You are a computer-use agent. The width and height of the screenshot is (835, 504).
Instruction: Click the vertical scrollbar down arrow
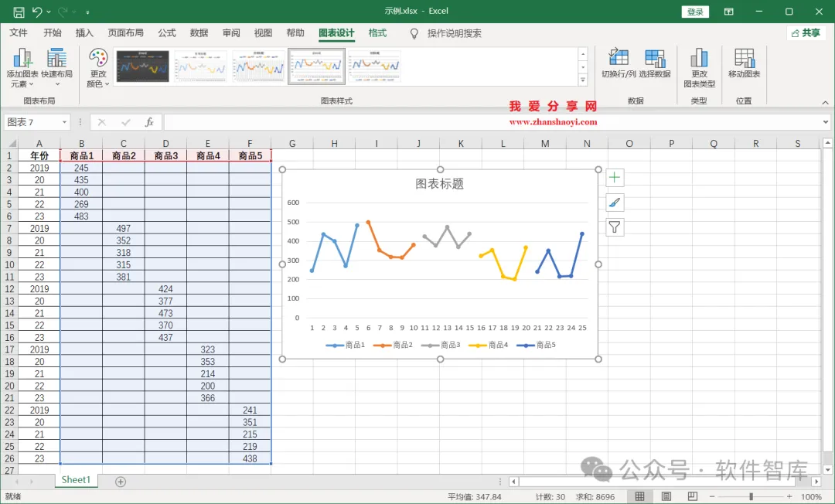(827, 469)
